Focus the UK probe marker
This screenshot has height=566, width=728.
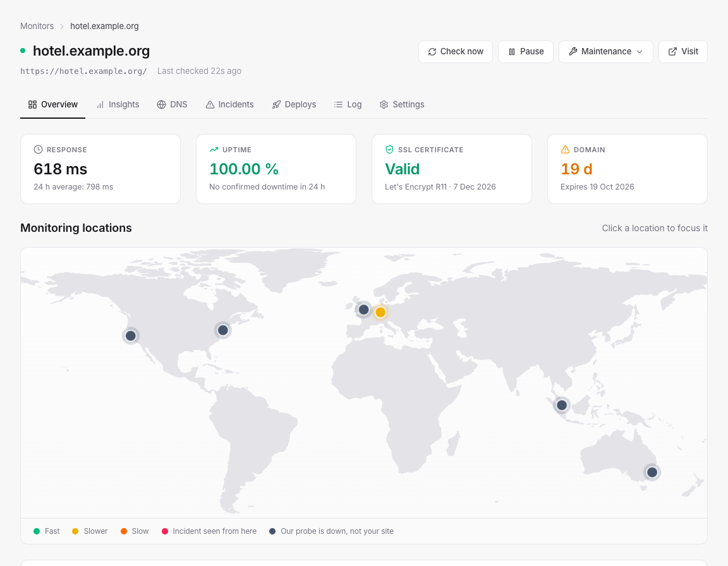(x=363, y=310)
